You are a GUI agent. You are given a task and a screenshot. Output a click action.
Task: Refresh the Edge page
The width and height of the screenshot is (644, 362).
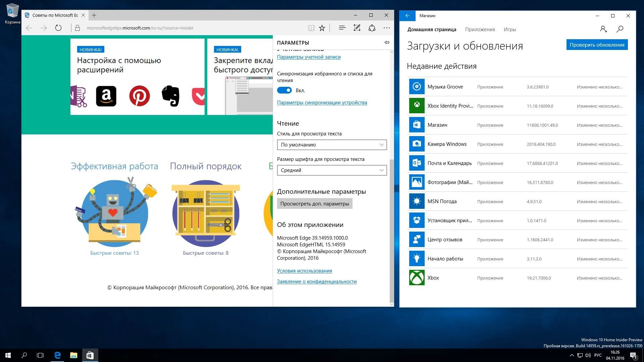click(x=58, y=28)
